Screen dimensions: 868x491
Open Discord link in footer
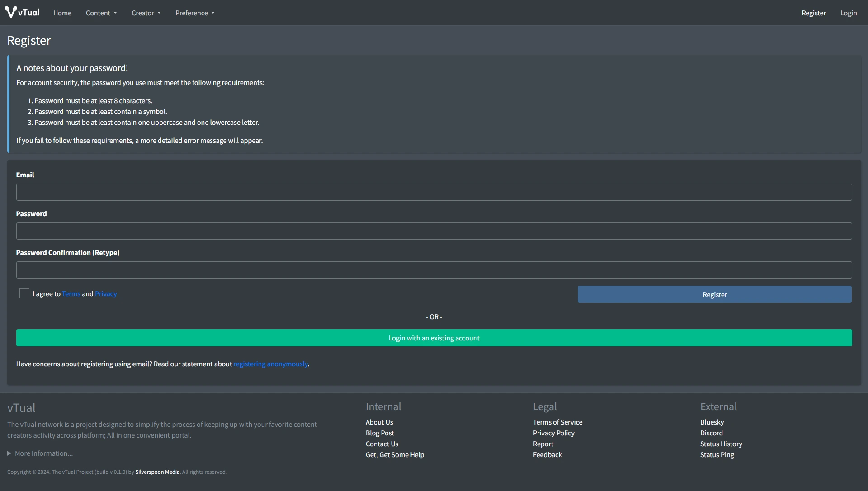[x=711, y=433]
